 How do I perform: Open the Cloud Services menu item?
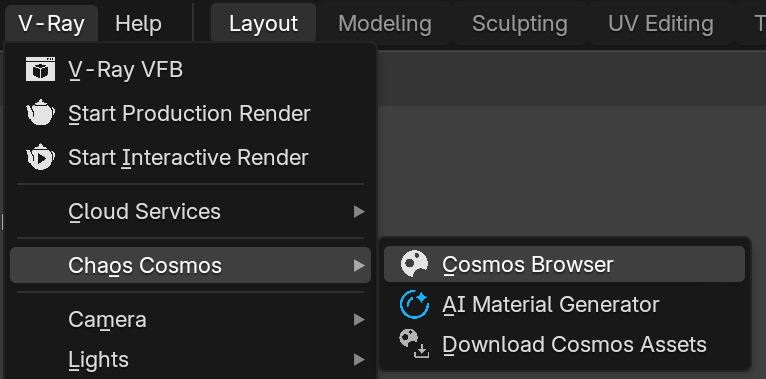click(191, 211)
